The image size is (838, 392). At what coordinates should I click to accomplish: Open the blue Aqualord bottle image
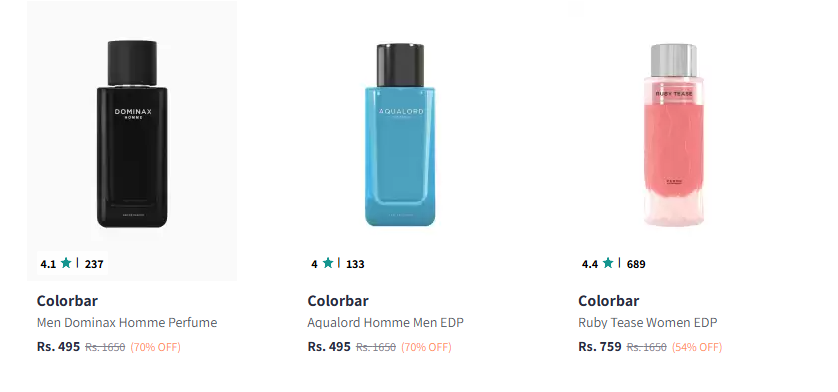(x=400, y=135)
